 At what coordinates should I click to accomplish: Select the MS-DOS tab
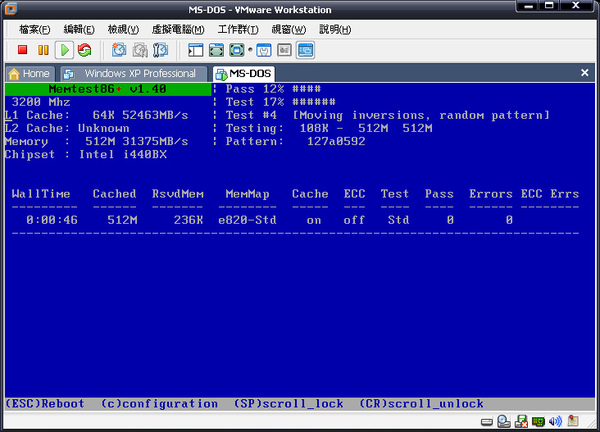point(244,73)
